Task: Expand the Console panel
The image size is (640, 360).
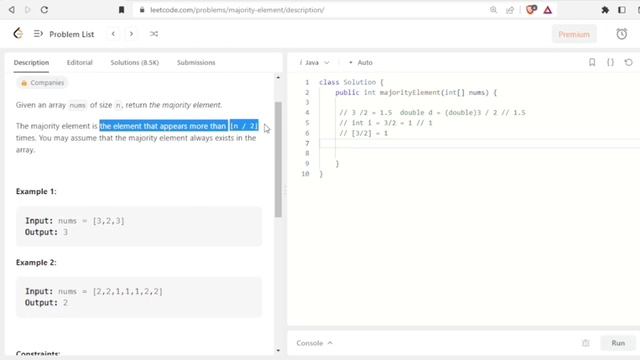Action: pyautogui.click(x=314, y=343)
